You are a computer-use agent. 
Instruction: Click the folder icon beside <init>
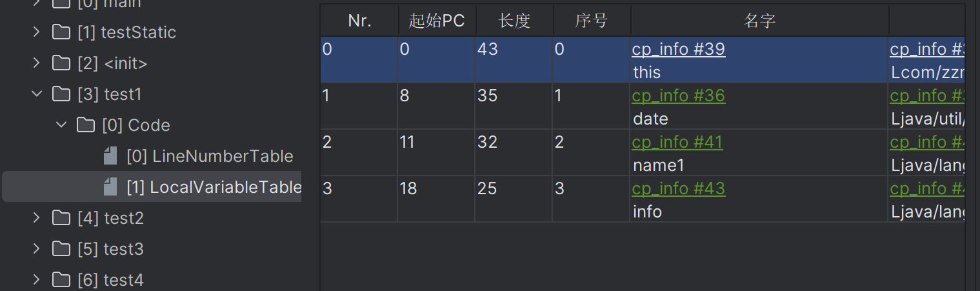61,63
